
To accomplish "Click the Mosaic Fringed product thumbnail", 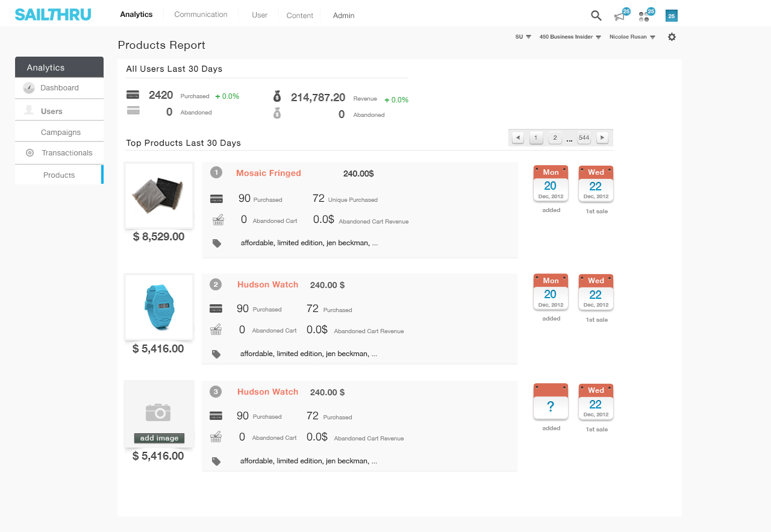I will (159, 195).
